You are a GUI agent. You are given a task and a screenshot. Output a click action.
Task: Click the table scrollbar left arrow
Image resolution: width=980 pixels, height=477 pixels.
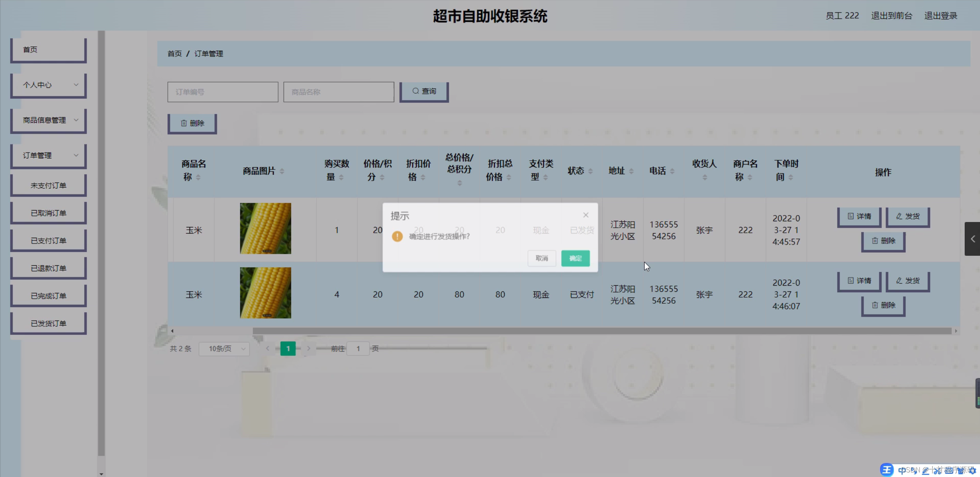pos(172,331)
